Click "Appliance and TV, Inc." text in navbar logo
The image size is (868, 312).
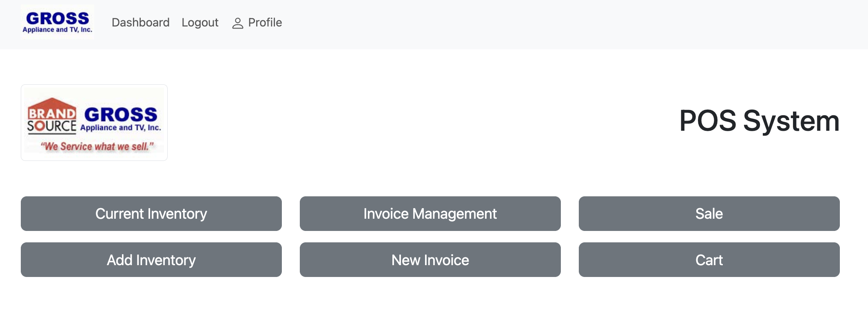pos(58,30)
